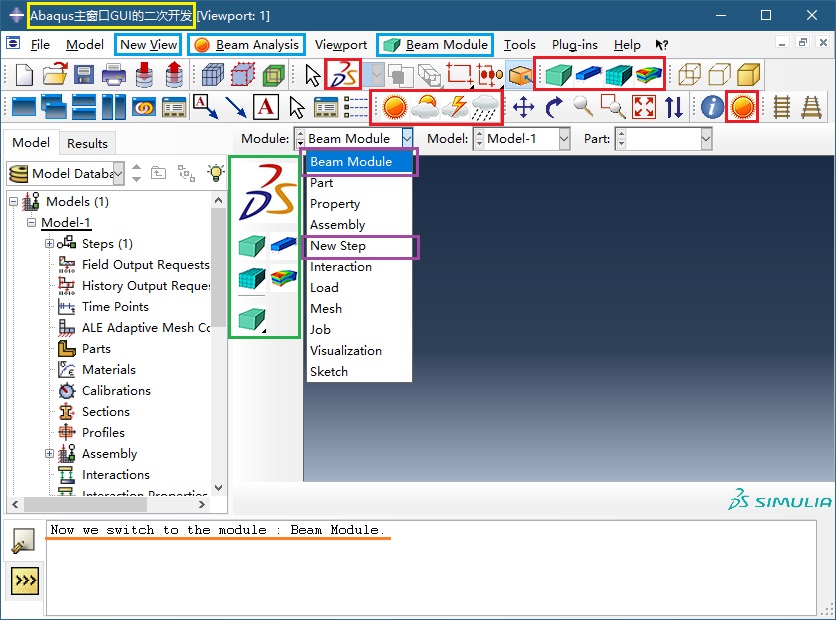Click the blue beam icon in the top toolbar
The width and height of the screenshot is (836, 620).
click(x=589, y=75)
